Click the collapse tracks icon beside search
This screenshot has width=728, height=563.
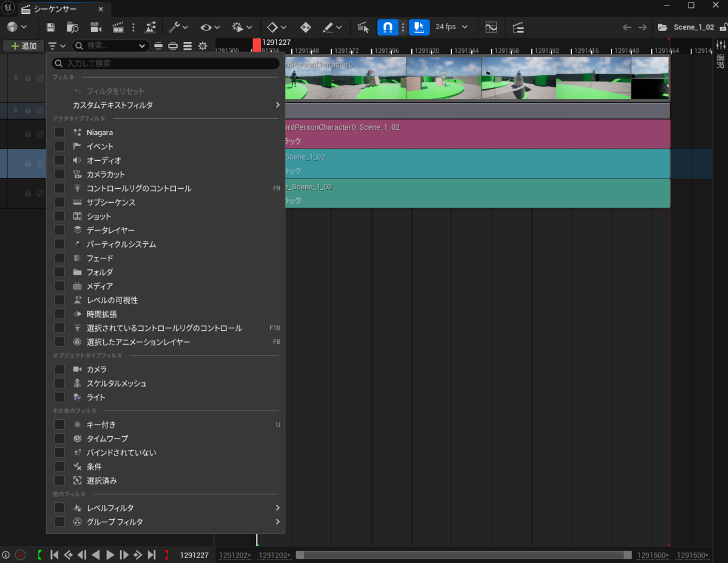(x=158, y=46)
